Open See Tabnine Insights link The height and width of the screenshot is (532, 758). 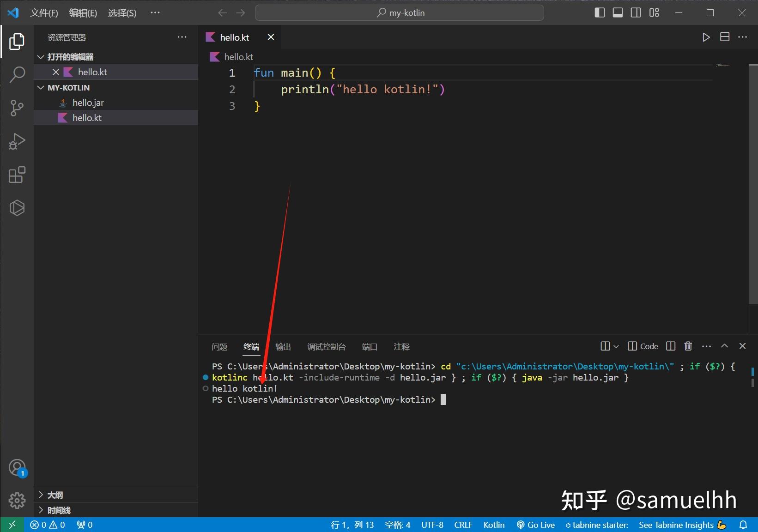pos(676,525)
